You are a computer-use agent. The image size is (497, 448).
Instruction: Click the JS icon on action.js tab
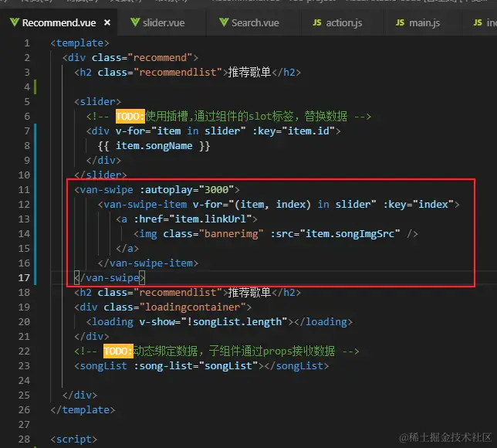[x=317, y=22]
